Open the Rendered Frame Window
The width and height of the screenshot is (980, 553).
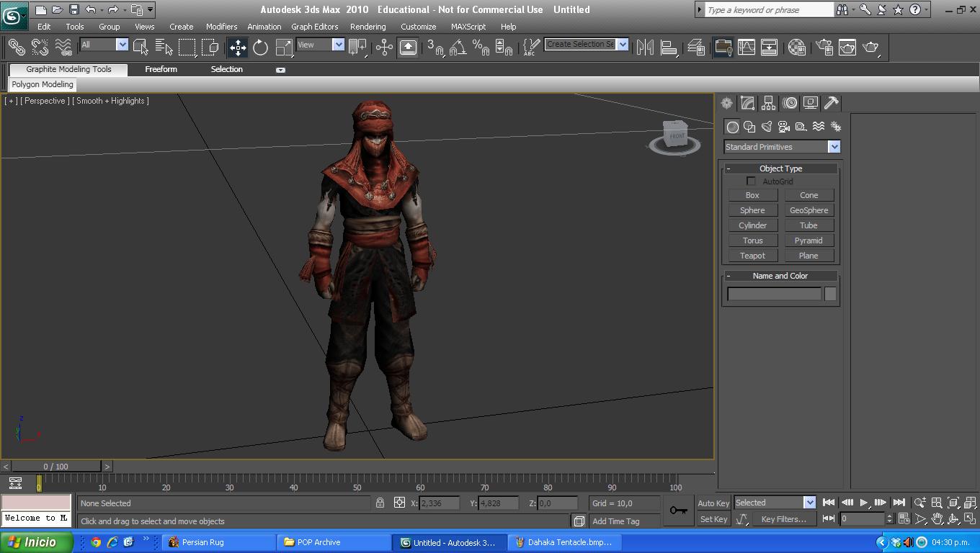pos(847,48)
